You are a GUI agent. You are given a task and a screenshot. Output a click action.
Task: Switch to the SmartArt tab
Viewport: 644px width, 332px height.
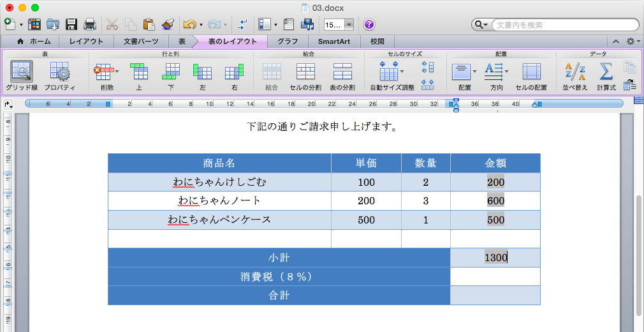tap(334, 41)
